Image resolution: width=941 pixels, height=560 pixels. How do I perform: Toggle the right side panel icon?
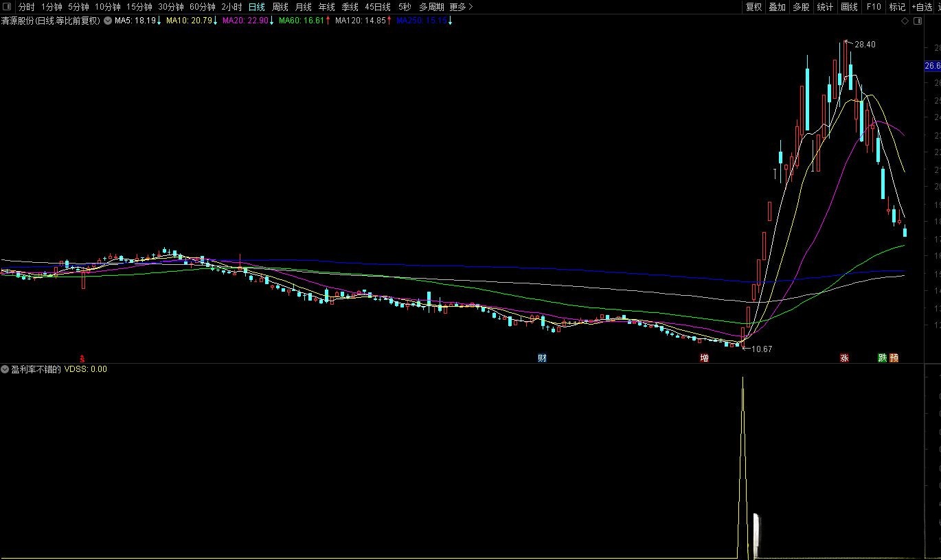point(918,21)
